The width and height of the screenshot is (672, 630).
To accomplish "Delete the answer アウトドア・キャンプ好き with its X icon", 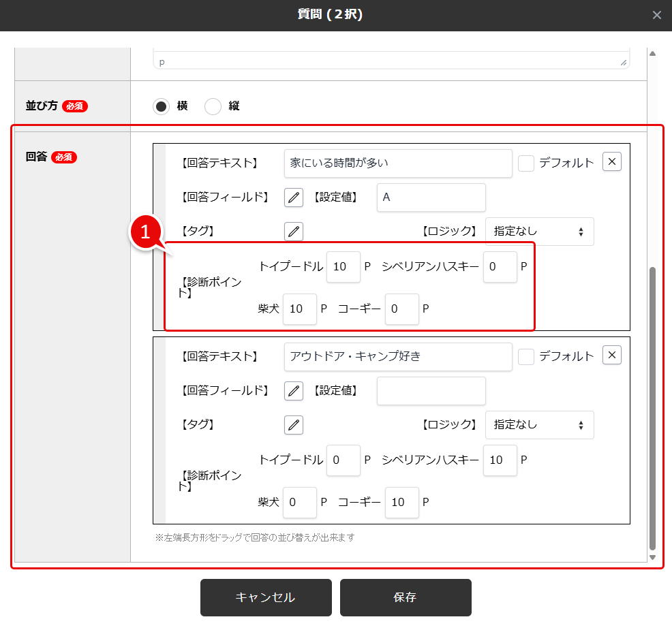I will [x=611, y=355].
